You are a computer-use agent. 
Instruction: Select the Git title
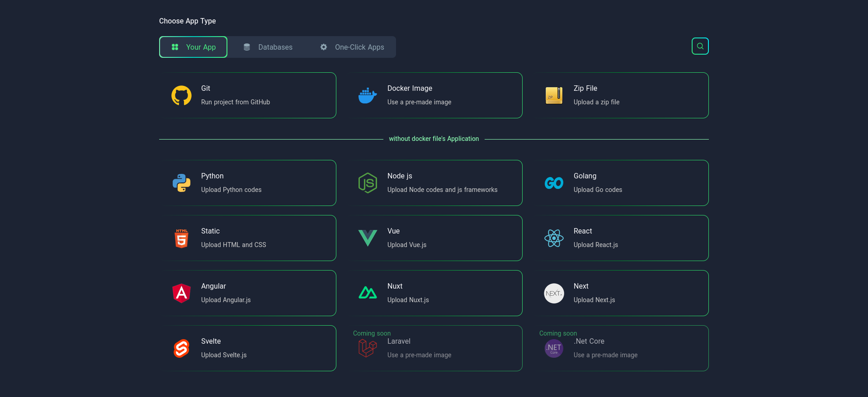pyautogui.click(x=206, y=89)
